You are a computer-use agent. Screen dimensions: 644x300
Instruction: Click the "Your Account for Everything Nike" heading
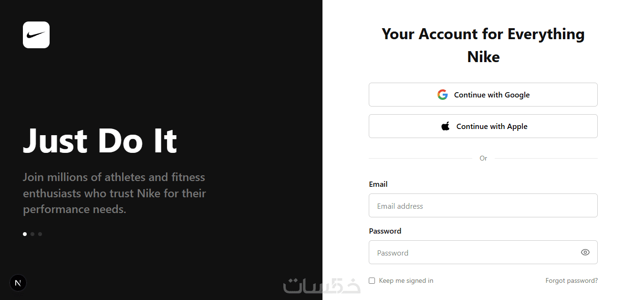click(x=483, y=45)
